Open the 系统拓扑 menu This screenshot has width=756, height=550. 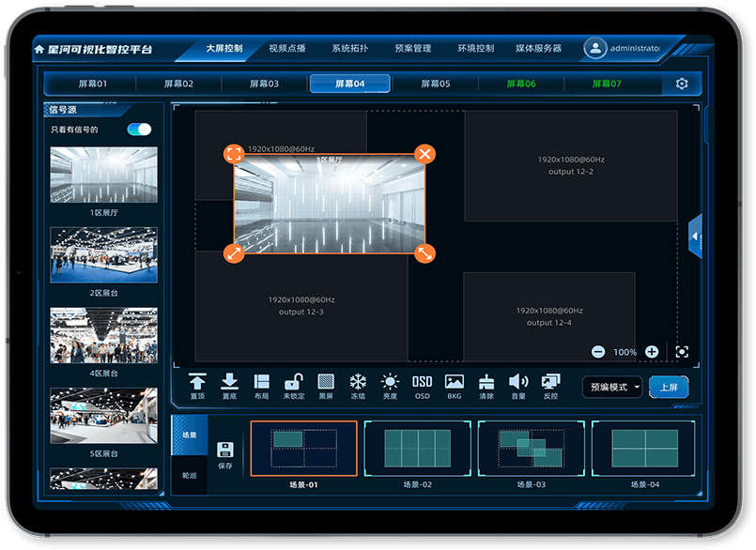[x=350, y=48]
